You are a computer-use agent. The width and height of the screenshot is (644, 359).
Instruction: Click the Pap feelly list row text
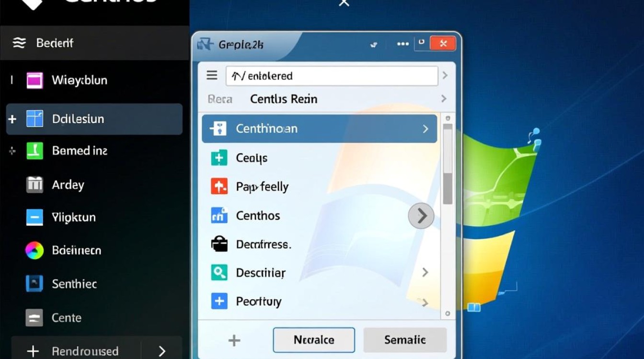(x=262, y=187)
